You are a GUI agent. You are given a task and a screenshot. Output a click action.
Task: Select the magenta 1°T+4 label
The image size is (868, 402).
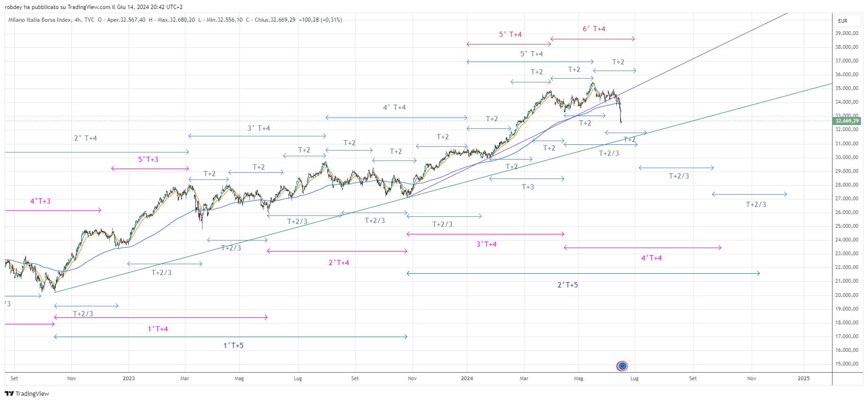coord(158,329)
